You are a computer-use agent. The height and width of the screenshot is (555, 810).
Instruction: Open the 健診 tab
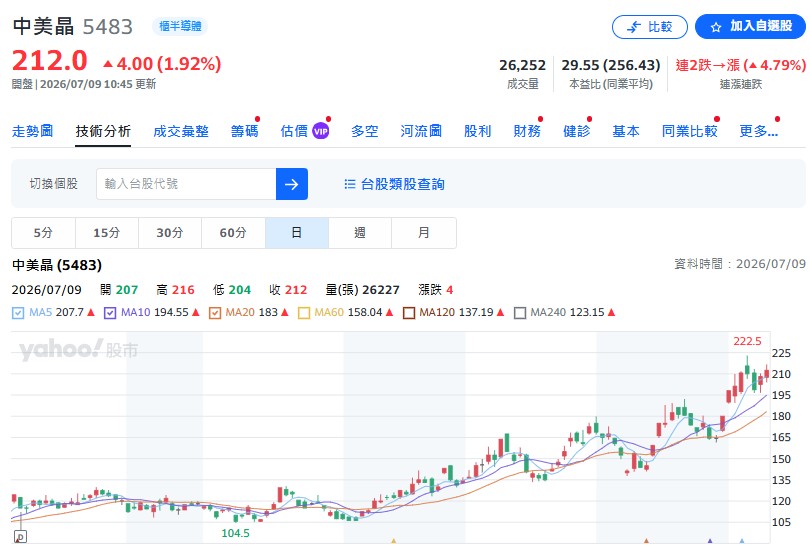coord(577,131)
